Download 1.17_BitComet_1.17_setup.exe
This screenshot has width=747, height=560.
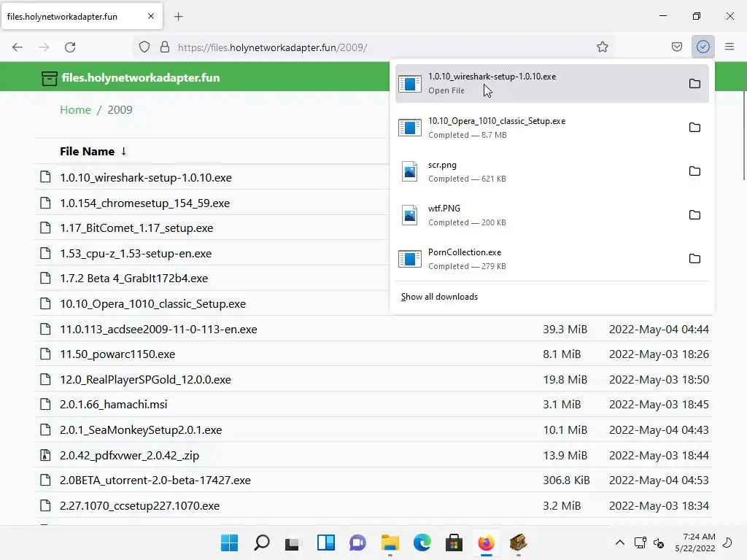[x=136, y=228]
